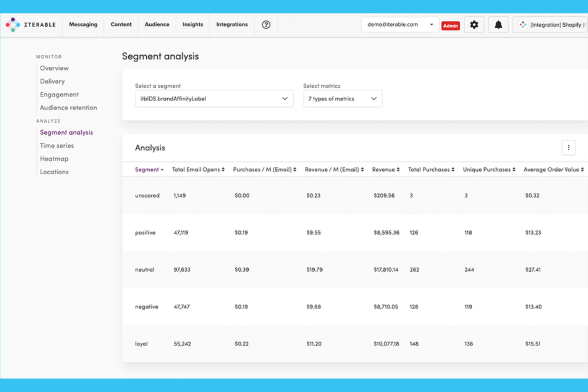Click the Shopify integration project icon

tap(522, 25)
